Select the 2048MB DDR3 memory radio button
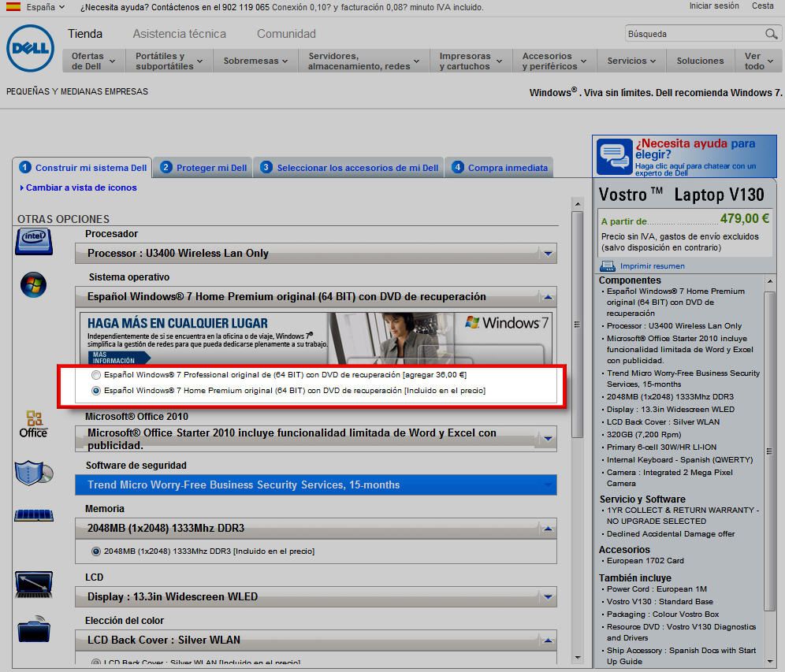The height and width of the screenshot is (672, 785). click(x=96, y=551)
